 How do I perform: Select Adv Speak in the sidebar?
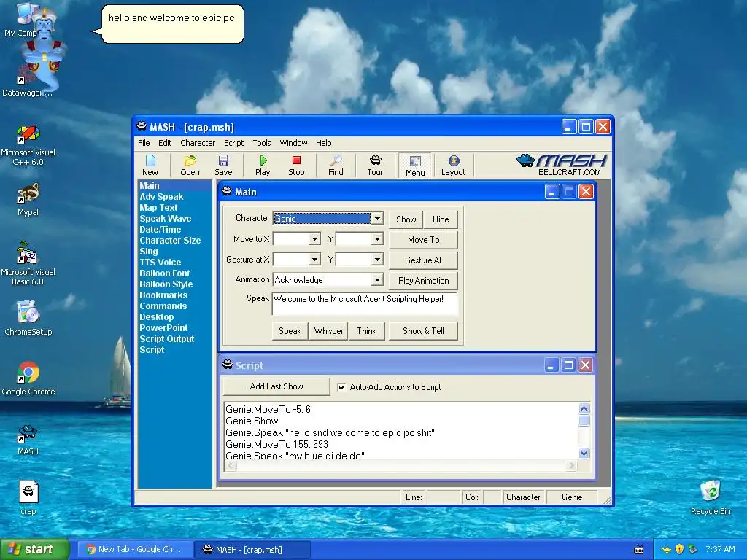click(x=161, y=197)
